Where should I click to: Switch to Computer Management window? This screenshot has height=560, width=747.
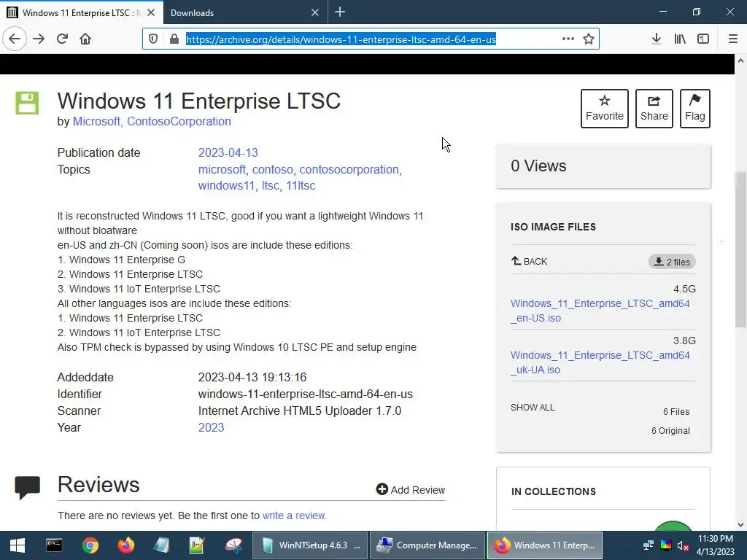coord(427,545)
